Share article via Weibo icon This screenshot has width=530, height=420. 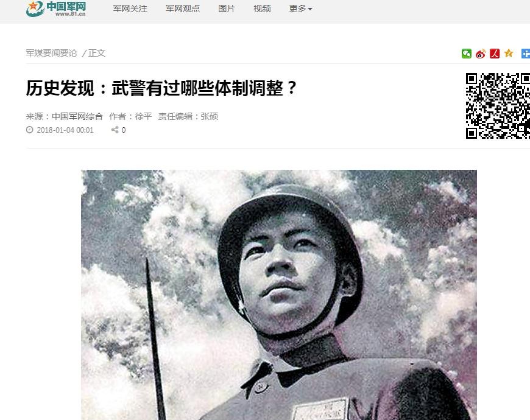[480, 54]
